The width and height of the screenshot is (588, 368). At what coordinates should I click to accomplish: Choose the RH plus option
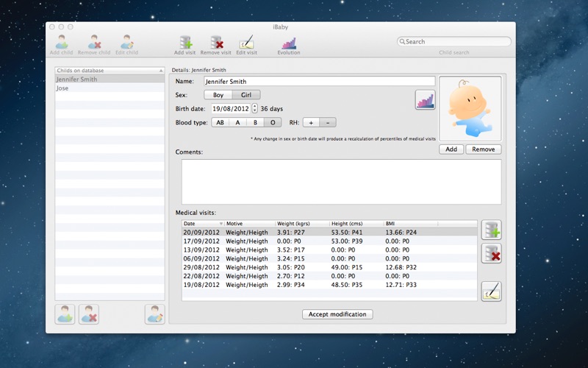(311, 122)
